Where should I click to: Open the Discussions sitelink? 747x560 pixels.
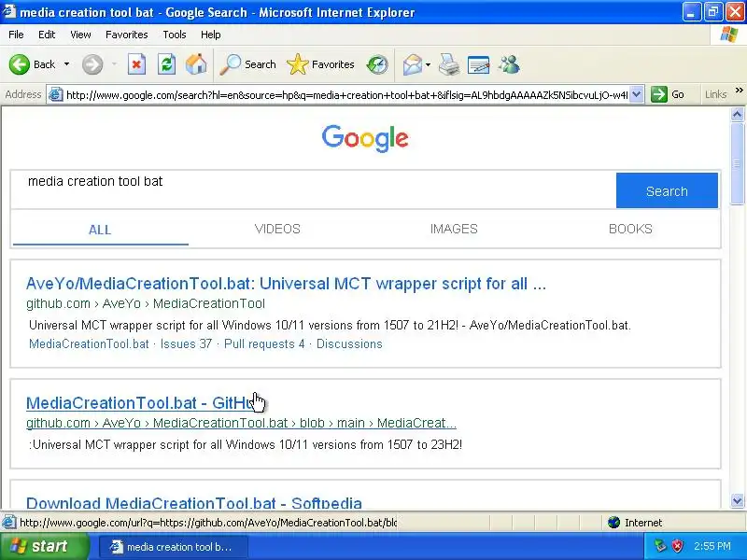pyautogui.click(x=349, y=343)
